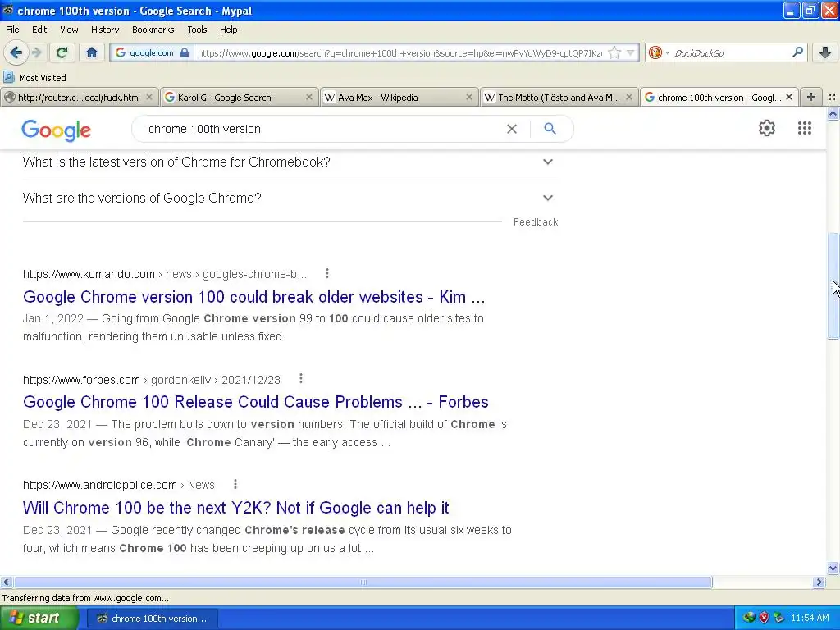840x630 pixels.
Task: Click the address bar URL text
Action: click(399, 53)
